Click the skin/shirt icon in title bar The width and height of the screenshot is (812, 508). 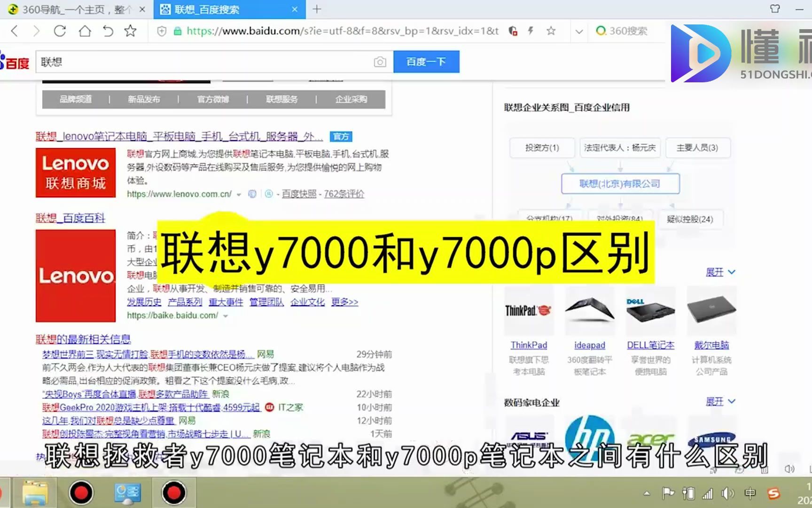[x=775, y=8]
